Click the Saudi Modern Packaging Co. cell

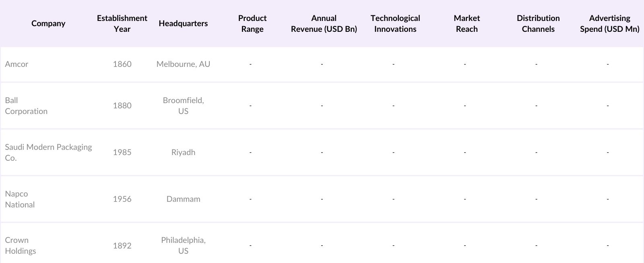pos(48,152)
